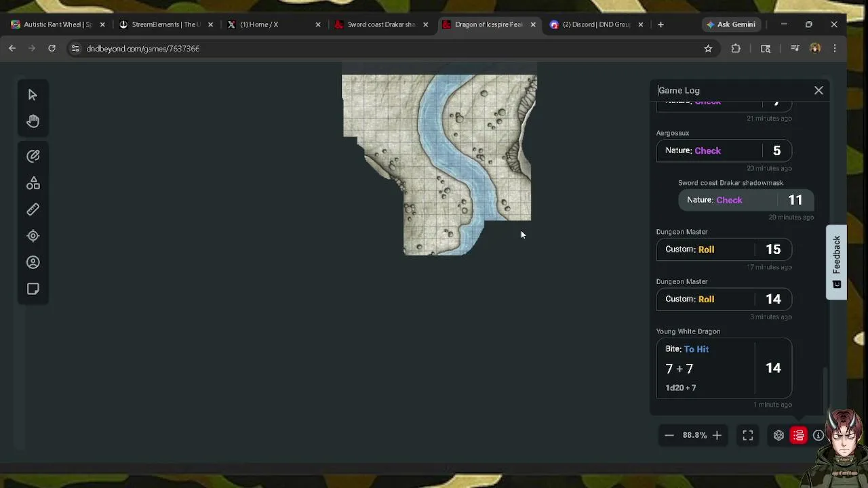Image resolution: width=868 pixels, height=488 pixels.
Task: Select the ruler measure tool
Action: tap(33, 209)
